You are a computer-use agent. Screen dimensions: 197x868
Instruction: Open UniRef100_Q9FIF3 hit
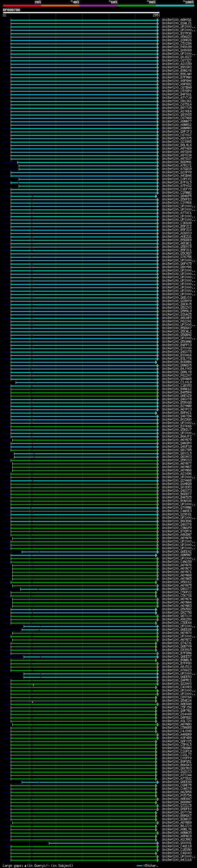click(x=177, y=131)
